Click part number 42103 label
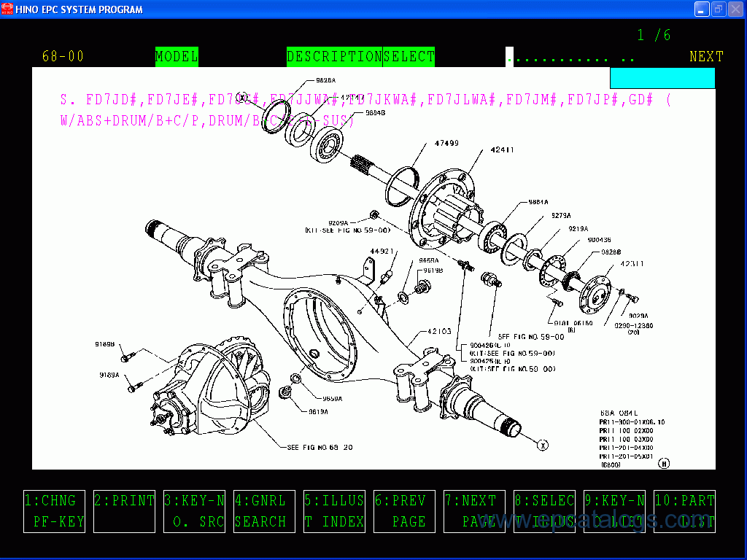This screenshot has height=560, width=747. (439, 331)
